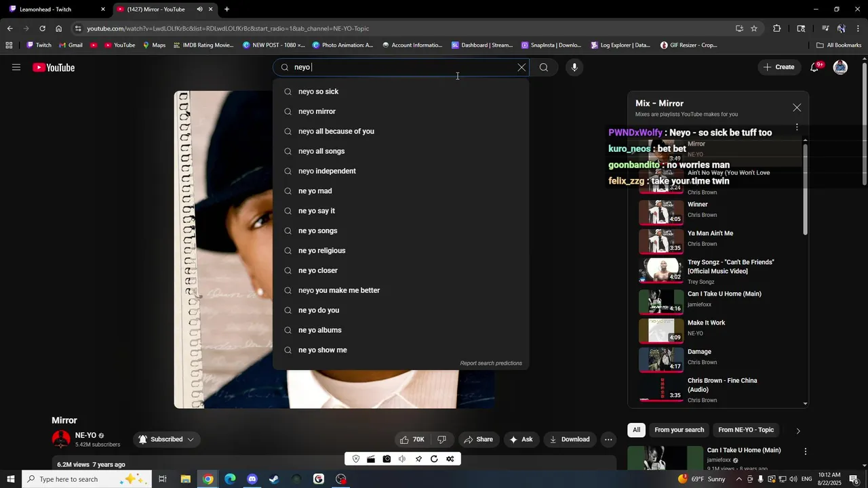
Task: Open Chrome extensions puzzle icon
Action: coord(777,28)
